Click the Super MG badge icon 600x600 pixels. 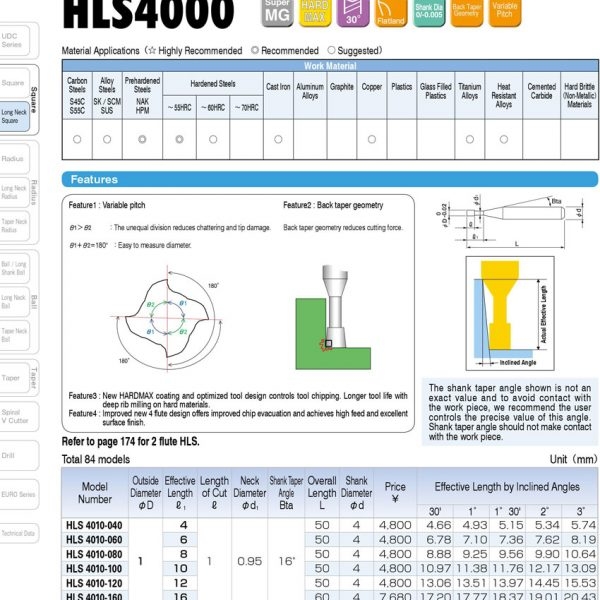coord(277,13)
